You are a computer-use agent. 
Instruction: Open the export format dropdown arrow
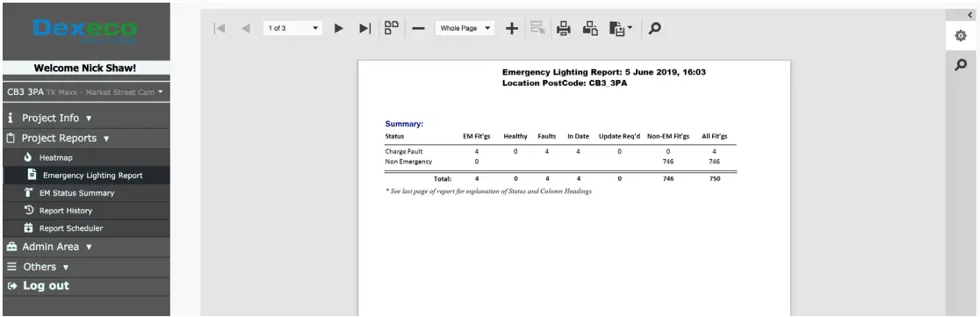(630, 28)
